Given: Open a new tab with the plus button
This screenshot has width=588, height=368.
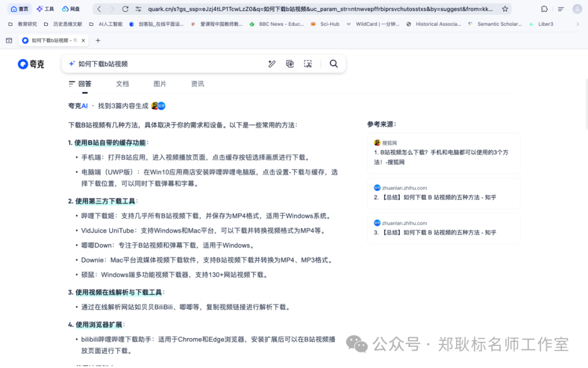Looking at the screenshot, I should 98,40.
